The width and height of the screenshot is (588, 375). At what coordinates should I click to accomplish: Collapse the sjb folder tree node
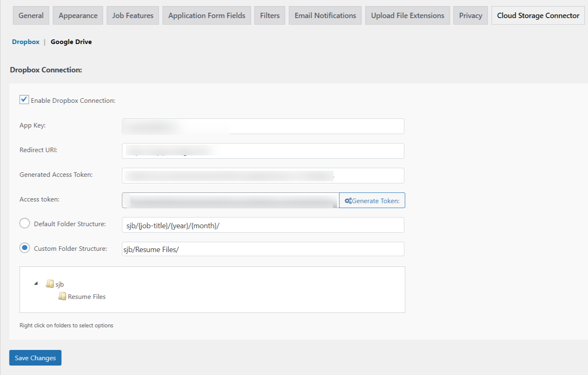pyautogui.click(x=36, y=284)
